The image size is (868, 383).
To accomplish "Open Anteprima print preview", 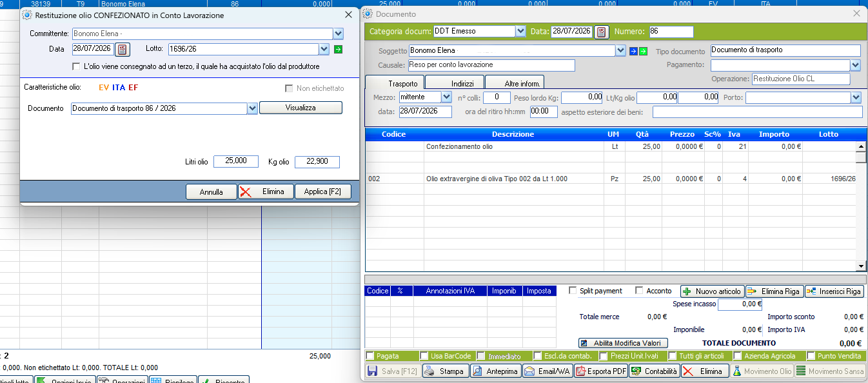I will (495, 371).
